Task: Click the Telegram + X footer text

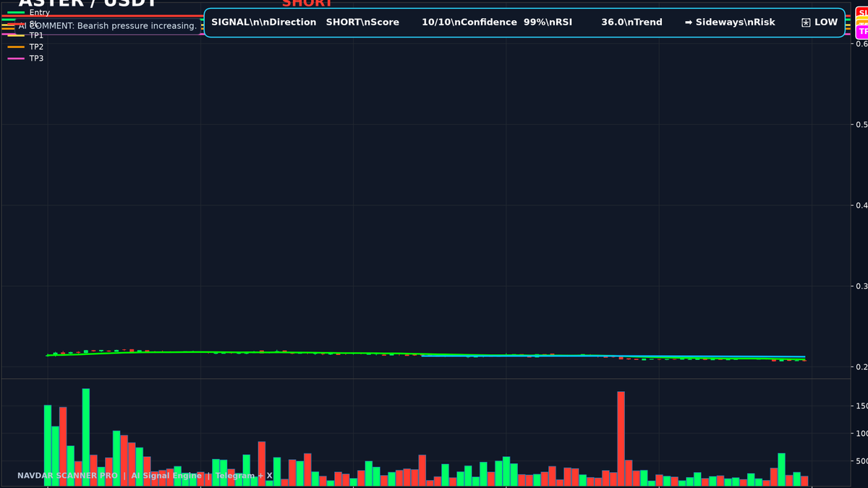Action: tap(244, 476)
